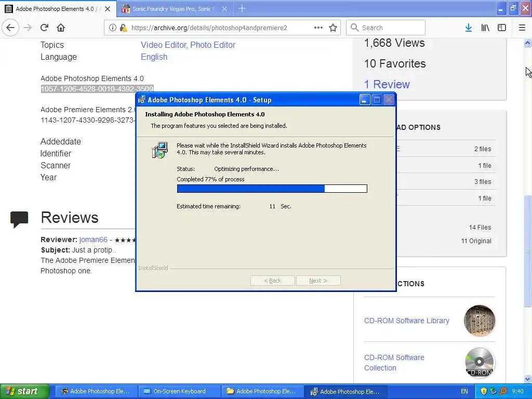Click the highlighted Photoshop Elements serial number
The height and width of the screenshot is (399, 532).
[x=97, y=89]
